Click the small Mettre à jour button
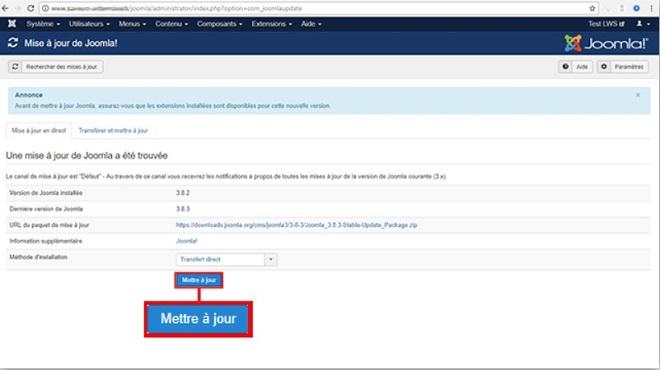 pyautogui.click(x=199, y=280)
